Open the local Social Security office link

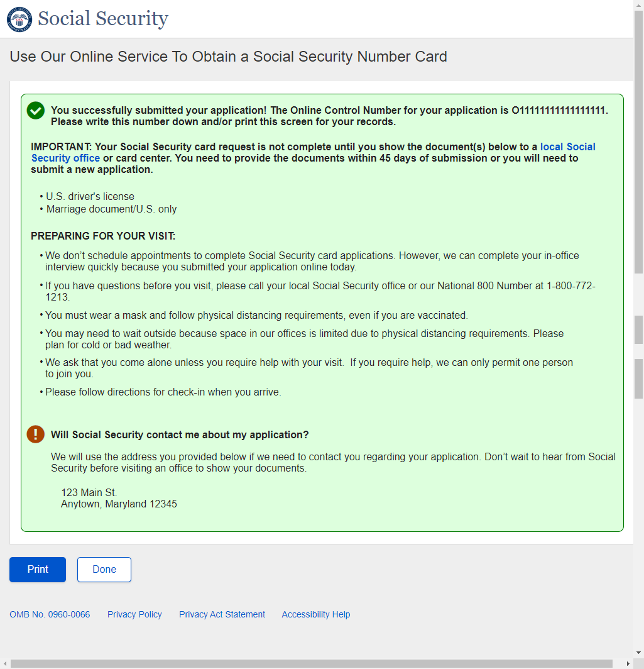coord(567,147)
